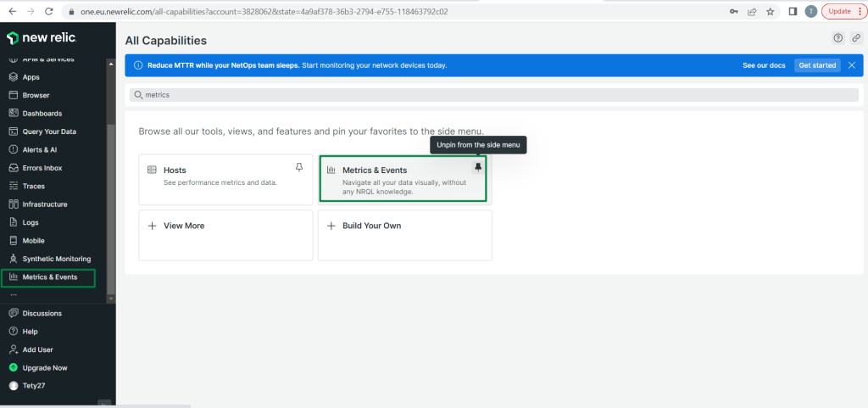Dismiss the blue NetOps banner
The image size is (868, 408).
852,65
